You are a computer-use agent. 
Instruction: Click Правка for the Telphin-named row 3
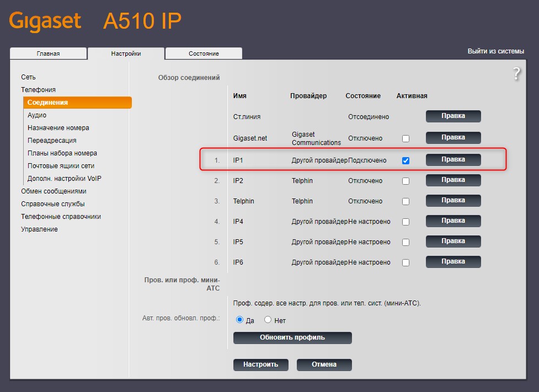453,200
